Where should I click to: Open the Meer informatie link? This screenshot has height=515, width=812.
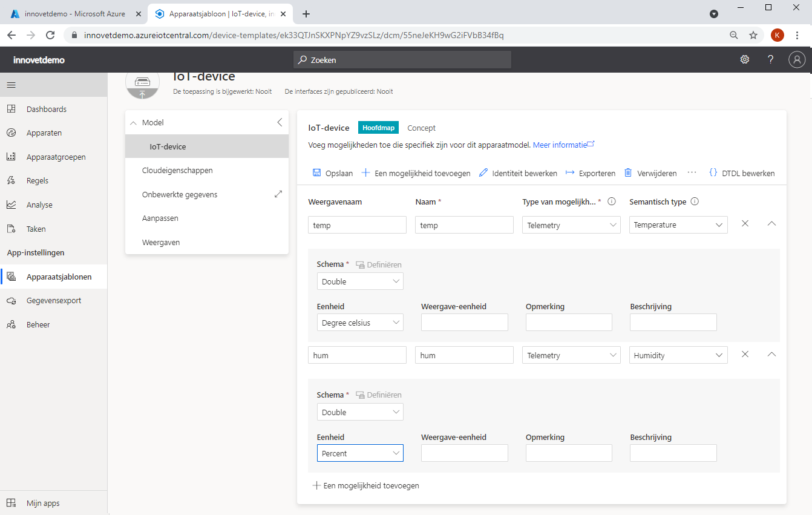pos(563,145)
